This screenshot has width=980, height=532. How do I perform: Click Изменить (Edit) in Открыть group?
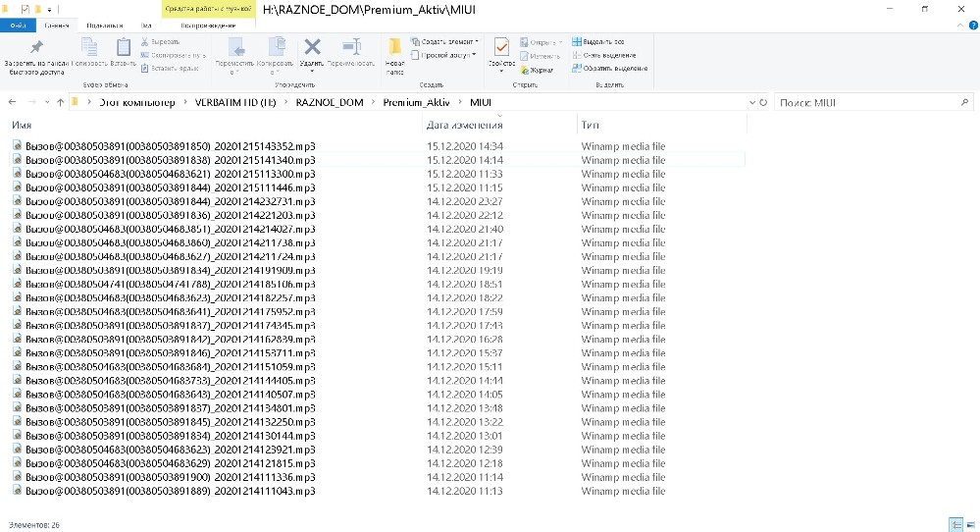click(540, 56)
